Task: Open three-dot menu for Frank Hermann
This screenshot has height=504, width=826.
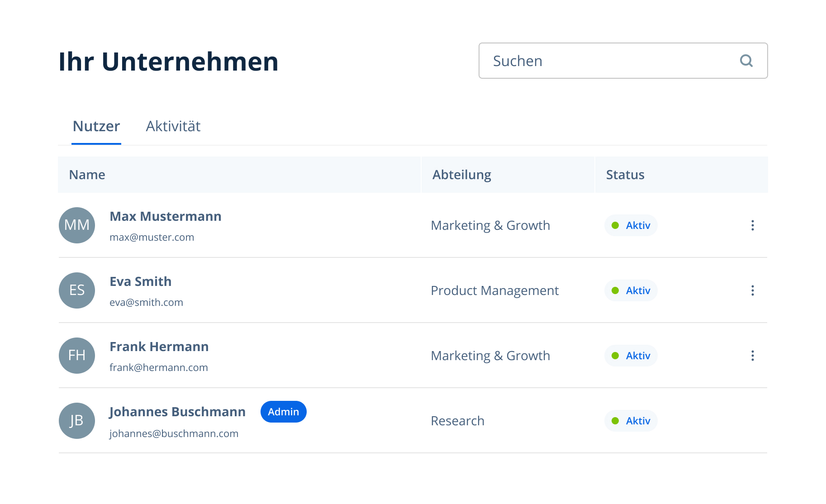Action: [752, 356]
